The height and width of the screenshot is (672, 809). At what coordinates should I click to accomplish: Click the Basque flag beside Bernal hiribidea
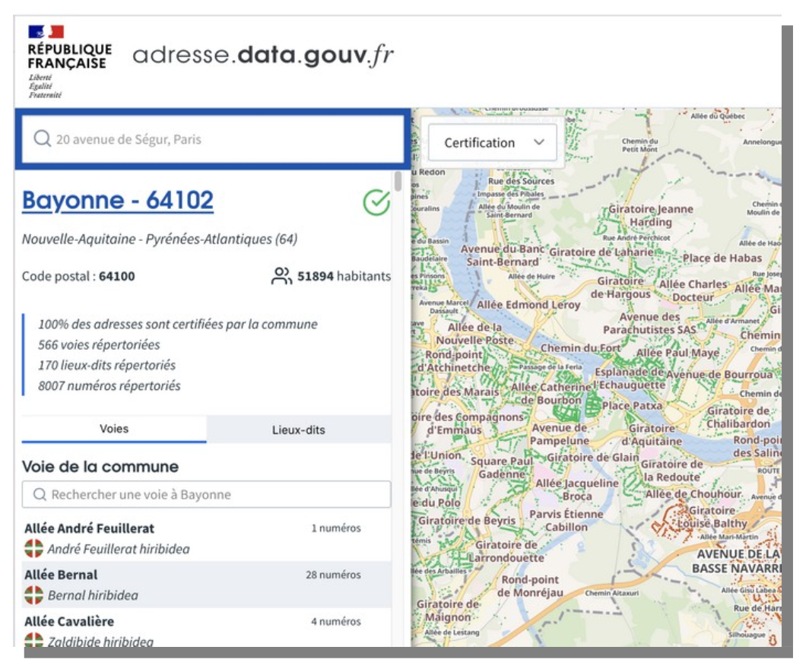point(33,594)
